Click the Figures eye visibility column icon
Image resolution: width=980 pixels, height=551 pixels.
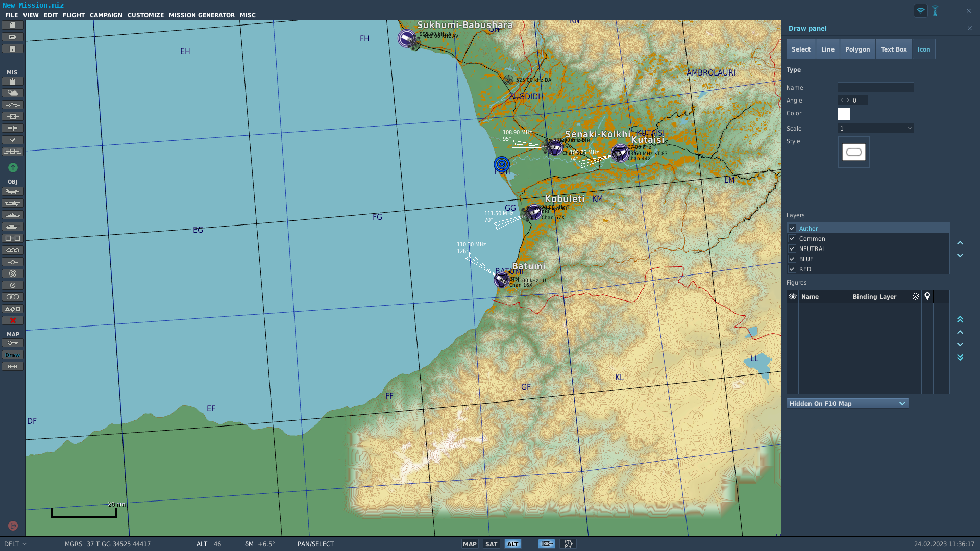(x=793, y=296)
